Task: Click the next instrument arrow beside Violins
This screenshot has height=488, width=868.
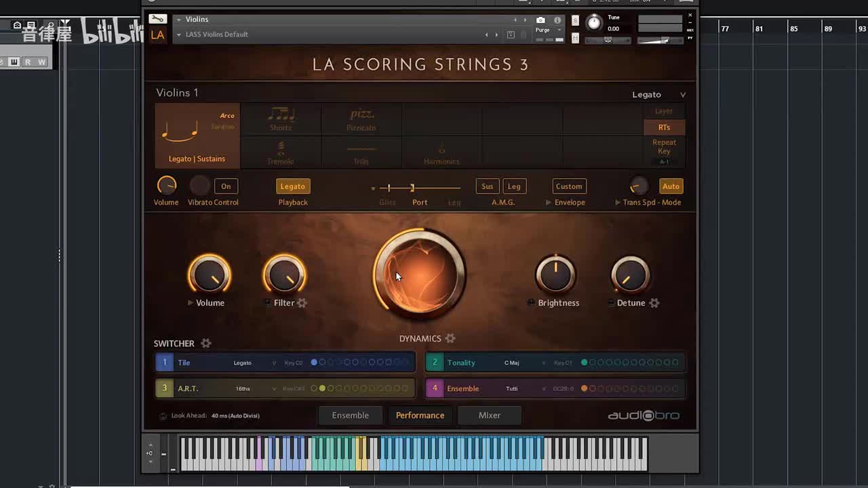Action: [x=525, y=20]
